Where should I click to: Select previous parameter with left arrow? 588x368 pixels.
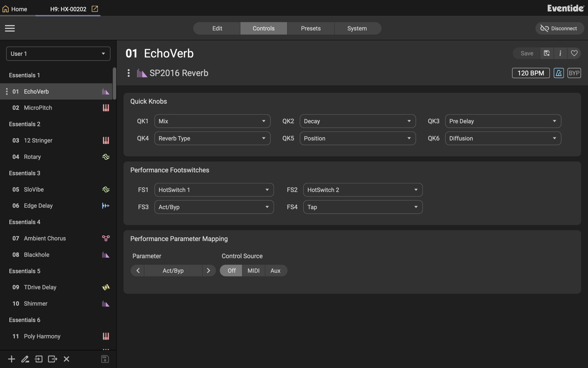click(138, 271)
